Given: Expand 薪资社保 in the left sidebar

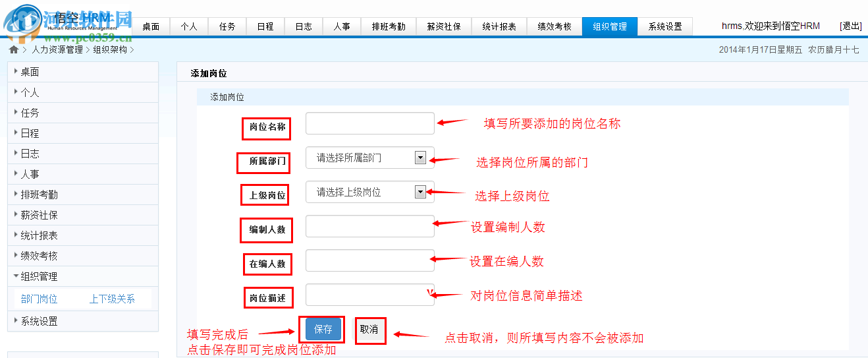Looking at the screenshot, I should (83, 215).
